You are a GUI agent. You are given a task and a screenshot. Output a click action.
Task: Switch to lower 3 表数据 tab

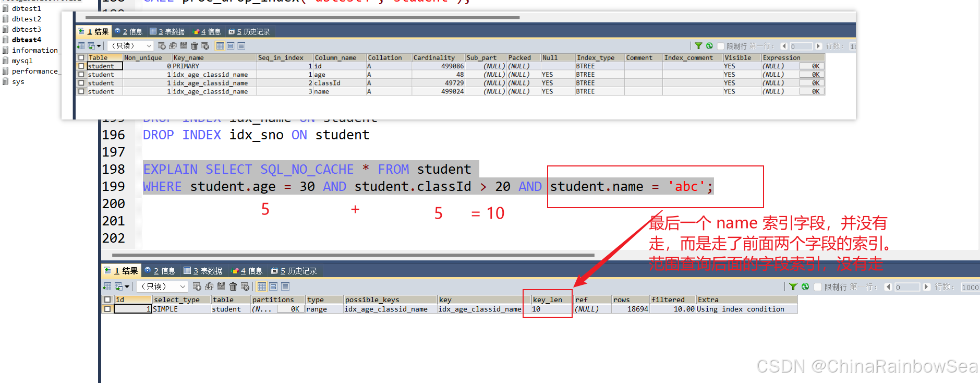coord(203,271)
